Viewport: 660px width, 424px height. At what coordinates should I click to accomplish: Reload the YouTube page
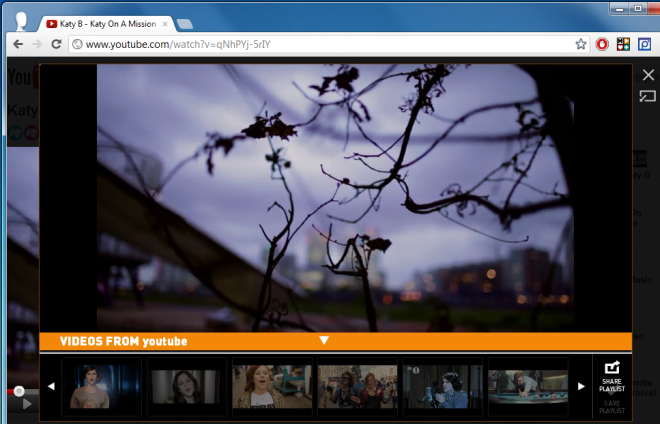tap(56, 44)
